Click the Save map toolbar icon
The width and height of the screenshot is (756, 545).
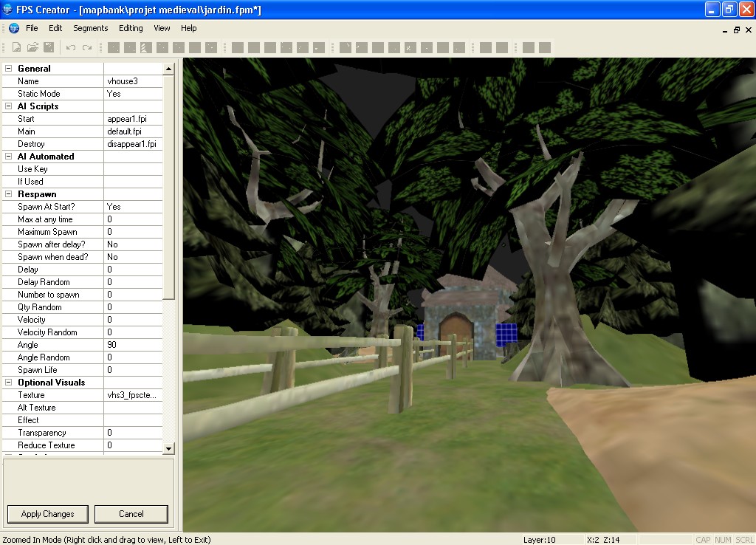(49, 47)
